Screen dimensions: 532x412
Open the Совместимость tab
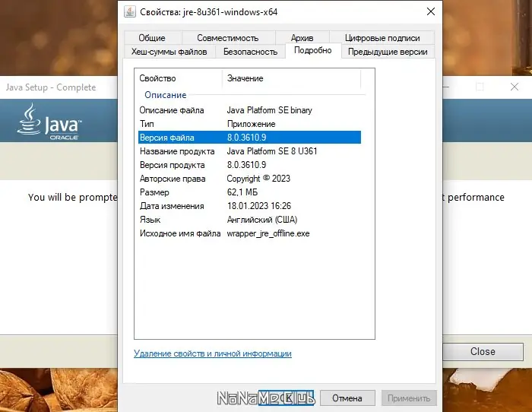tap(228, 38)
